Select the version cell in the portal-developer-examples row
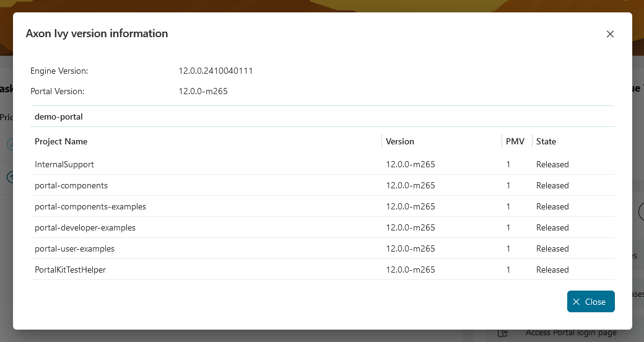The image size is (644, 342). [411, 227]
